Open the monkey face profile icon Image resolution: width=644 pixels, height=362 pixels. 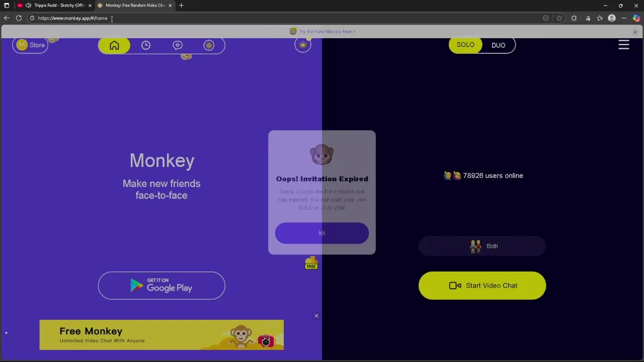point(209,46)
